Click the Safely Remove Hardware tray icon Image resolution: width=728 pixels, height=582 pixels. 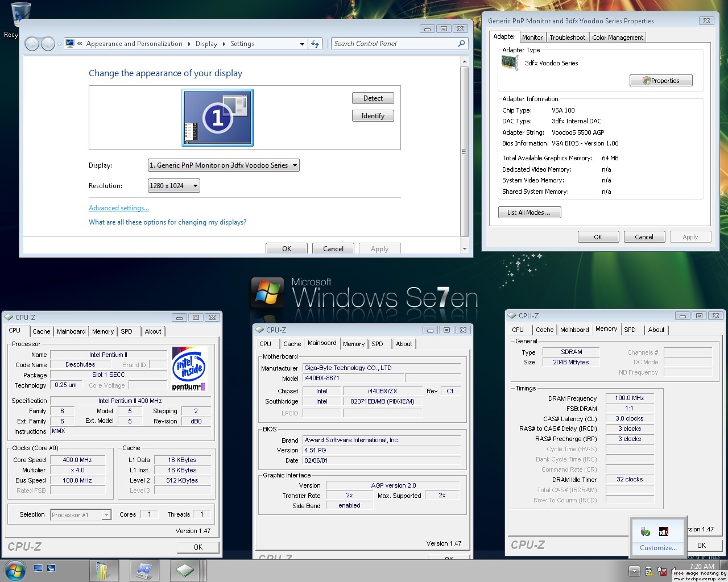coord(645,531)
